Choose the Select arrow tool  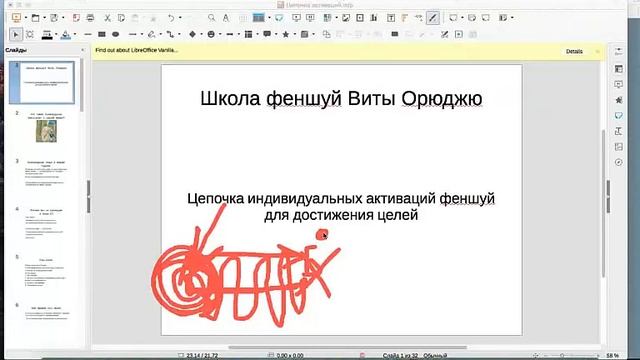coord(16,35)
